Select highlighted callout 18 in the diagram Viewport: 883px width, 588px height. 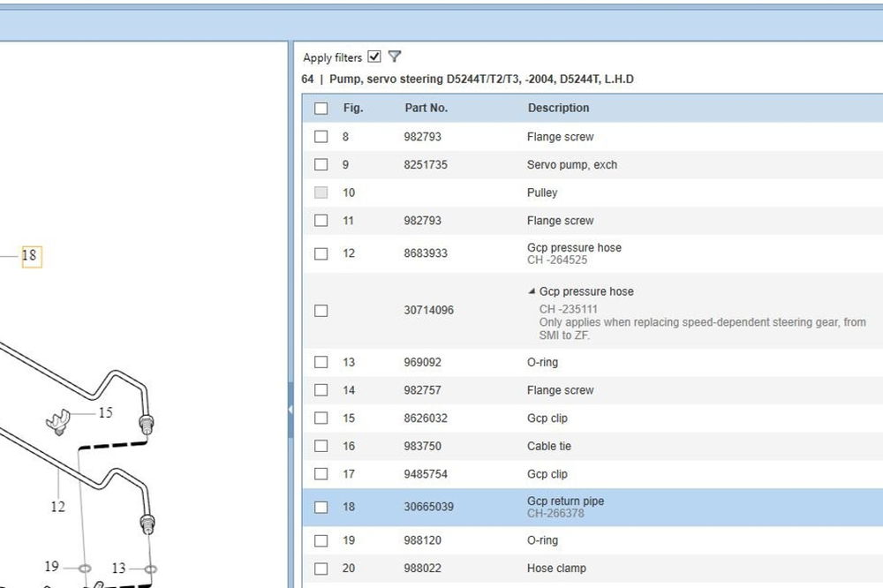coord(29,256)
